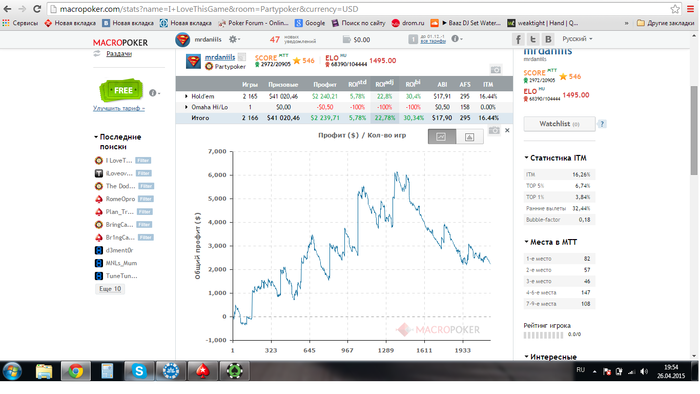
Task: Switch chart to line graph view
Action: click(x=442, y=137)
